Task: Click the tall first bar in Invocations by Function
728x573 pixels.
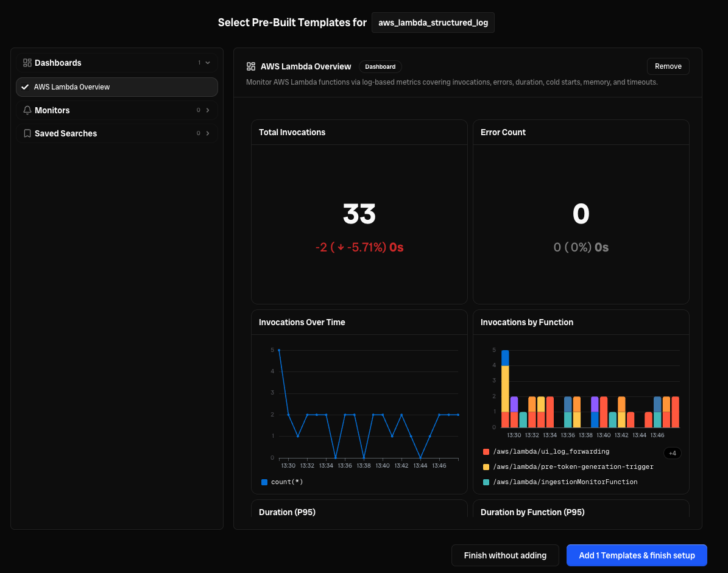Action: 505,389
